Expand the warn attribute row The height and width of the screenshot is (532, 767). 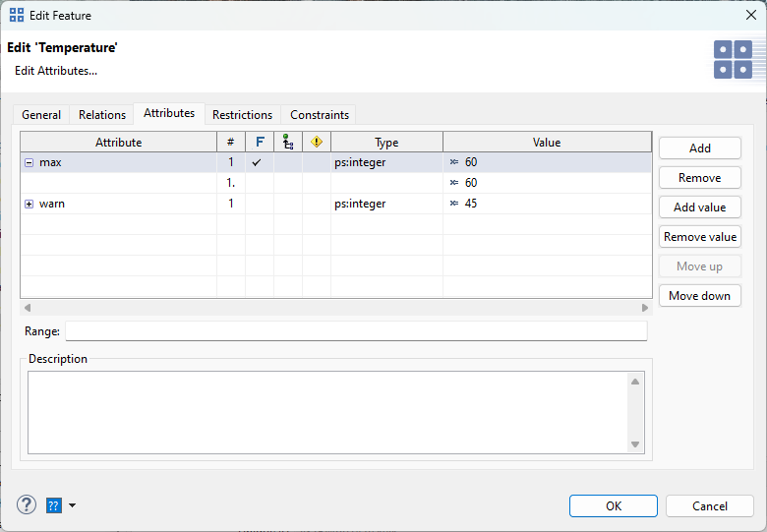(29, 204)
